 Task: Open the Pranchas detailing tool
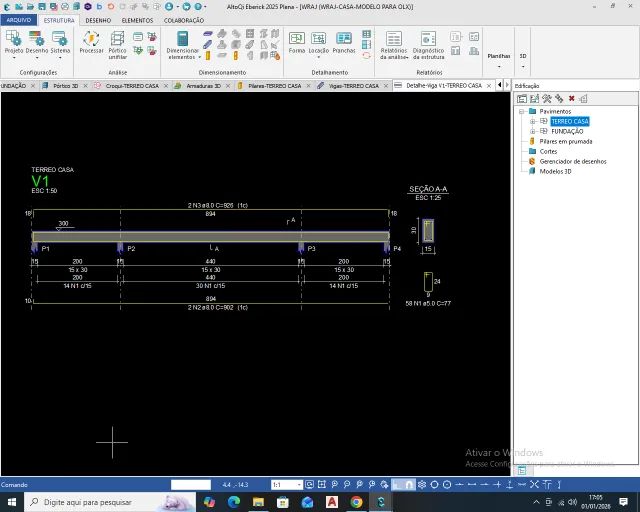(344, 42)
